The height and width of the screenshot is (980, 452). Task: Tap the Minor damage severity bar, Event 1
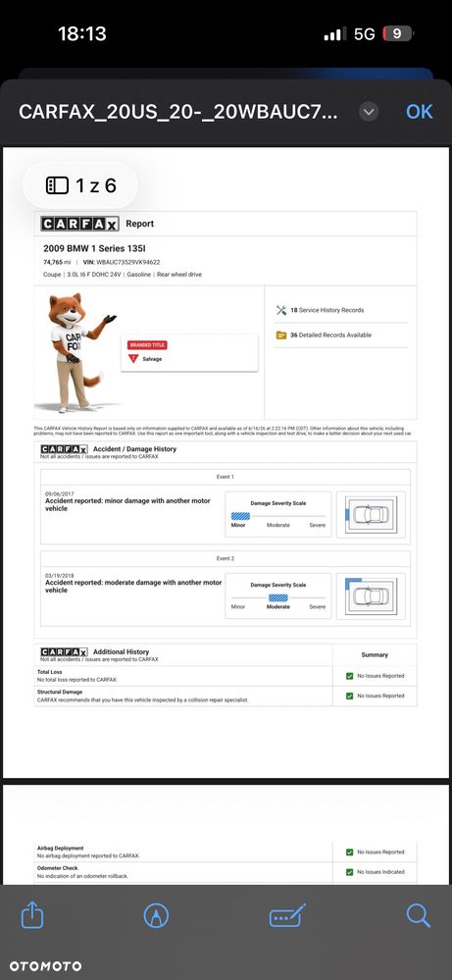click(240, 516)
